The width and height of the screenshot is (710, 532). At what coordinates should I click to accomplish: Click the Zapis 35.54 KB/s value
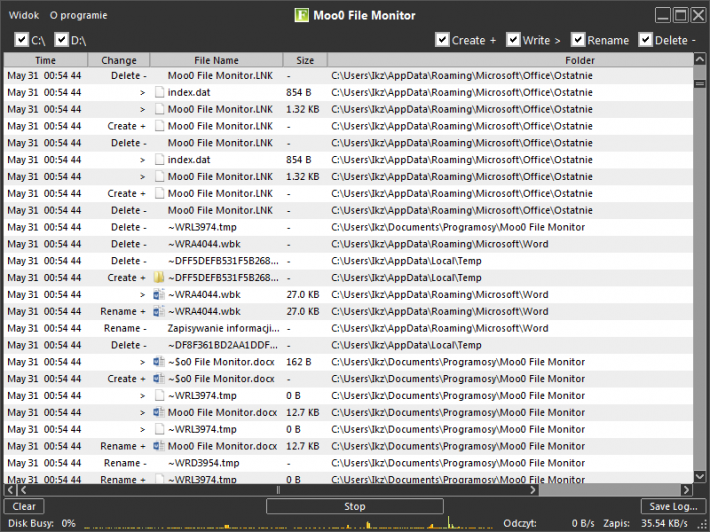click(664, 523)
